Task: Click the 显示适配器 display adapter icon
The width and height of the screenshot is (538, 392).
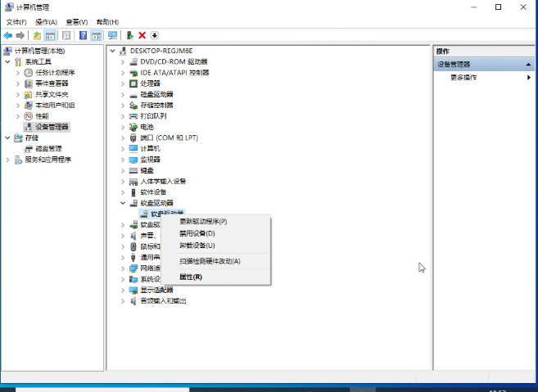Action: [133, 291]
